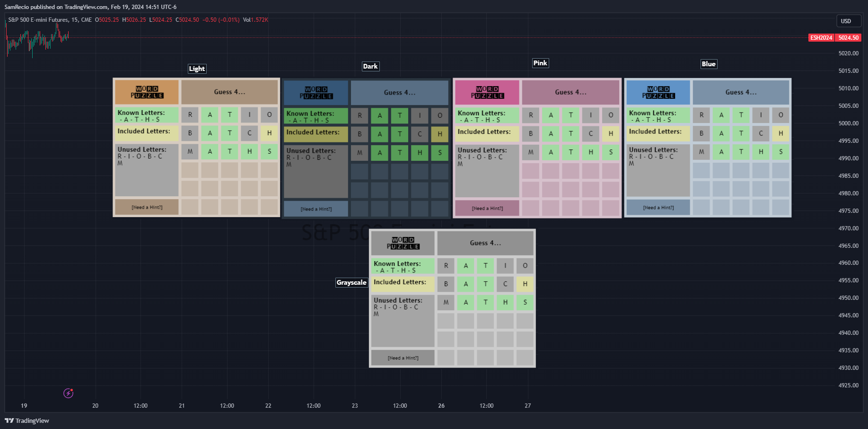Click the yellow 'H' tile in Dark puzzle

pos(440,134)
